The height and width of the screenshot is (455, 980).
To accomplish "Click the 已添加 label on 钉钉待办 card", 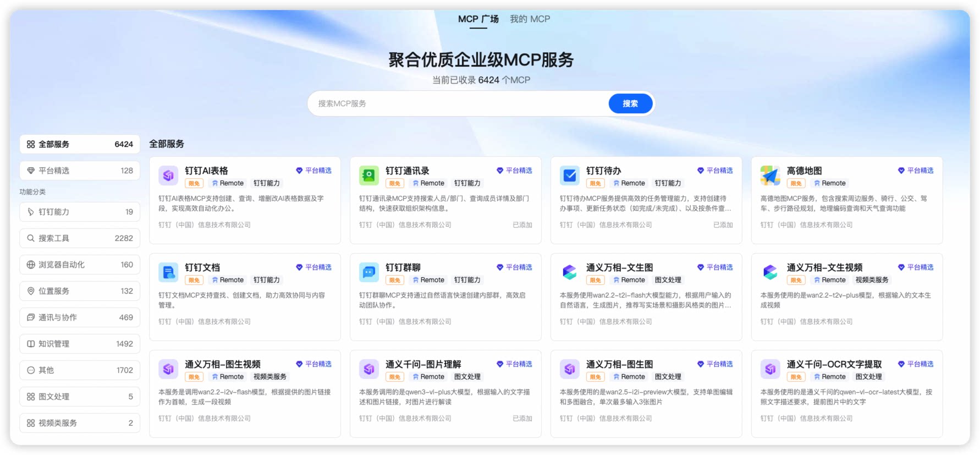I will coord(723,225).
